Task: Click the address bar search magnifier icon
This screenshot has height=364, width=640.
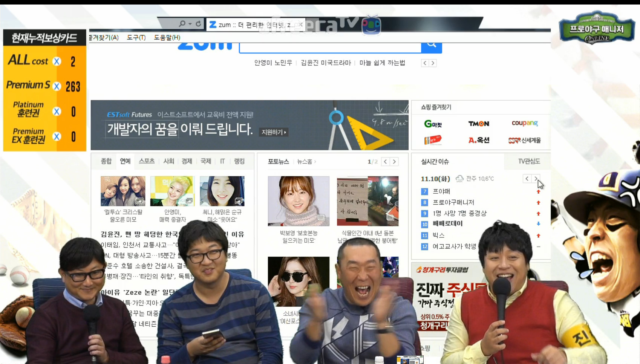Action: pyautogui.click(x=182, y=24)
